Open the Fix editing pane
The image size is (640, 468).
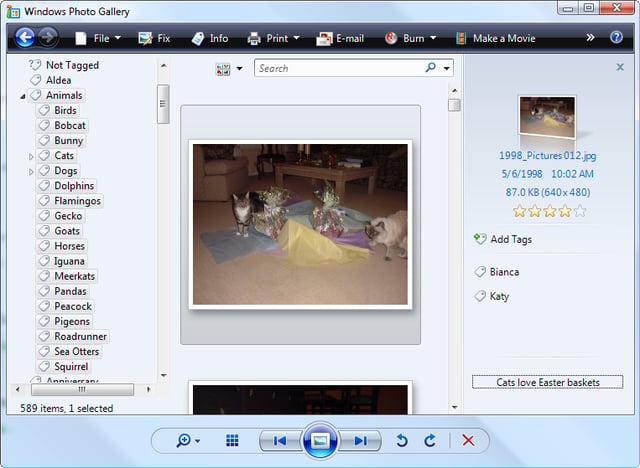[x=154, y=38]
